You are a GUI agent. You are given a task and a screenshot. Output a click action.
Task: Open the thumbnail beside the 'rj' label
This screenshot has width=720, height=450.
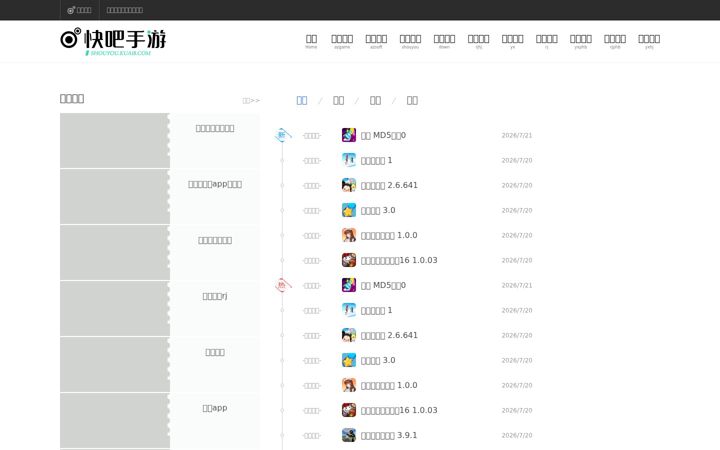pos(115,309)
